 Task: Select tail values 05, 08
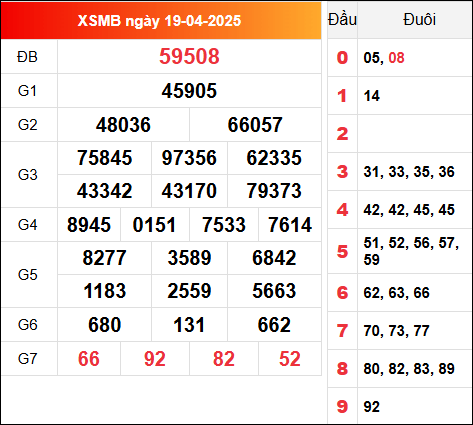[384, 58]
